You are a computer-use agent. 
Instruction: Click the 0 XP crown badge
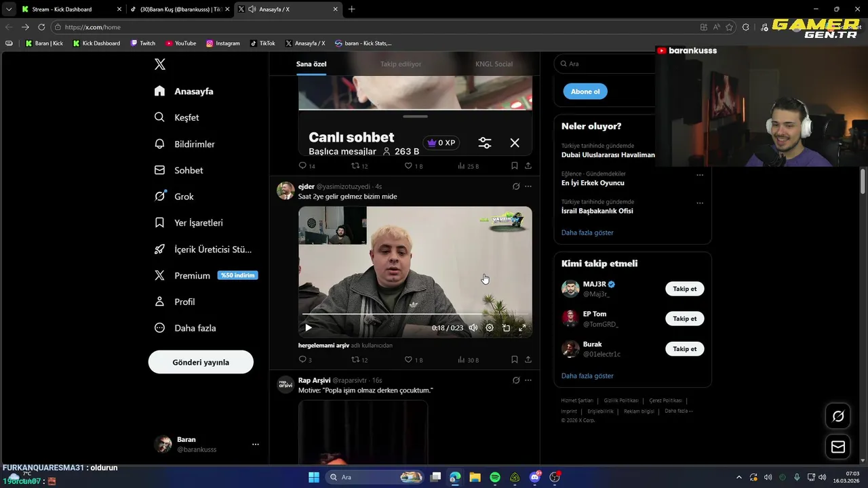pyautogui.click(x=441, y=143)
